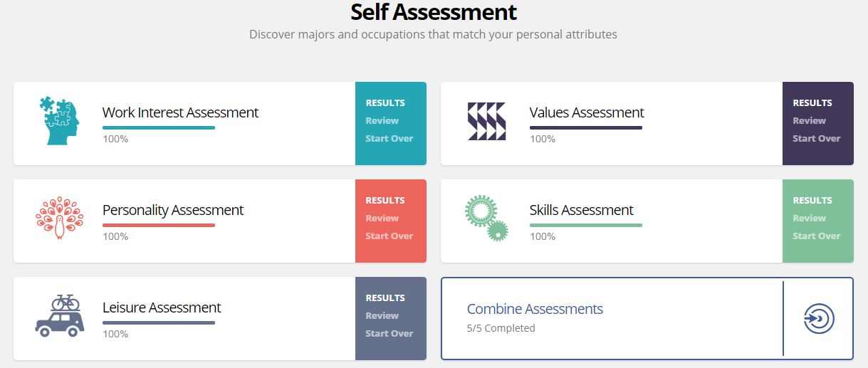Review the Work Interest Assessment
This screenshot has height=368, width=868.
pyautogui.click(x=382, y=120)
